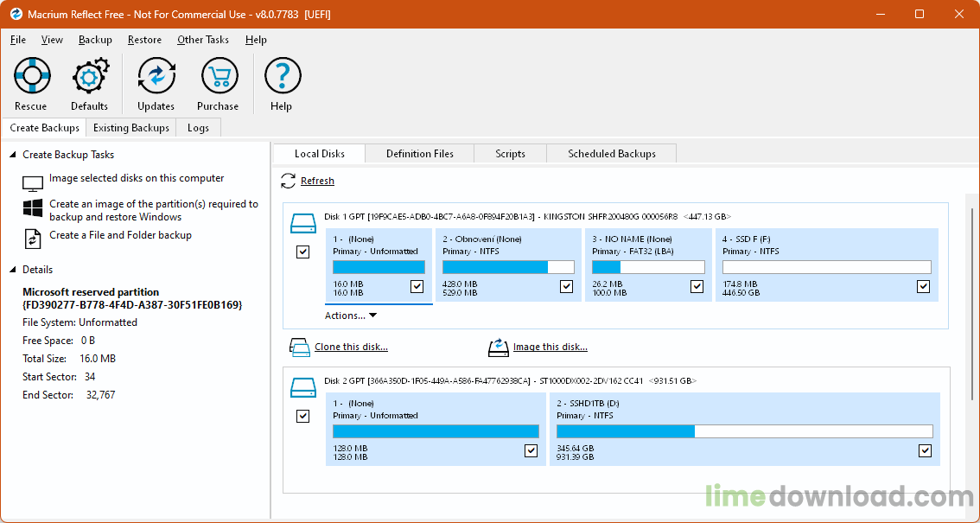Switch to the Logs tab
Screen dimensions: 980x523
(x=198, y=128)
